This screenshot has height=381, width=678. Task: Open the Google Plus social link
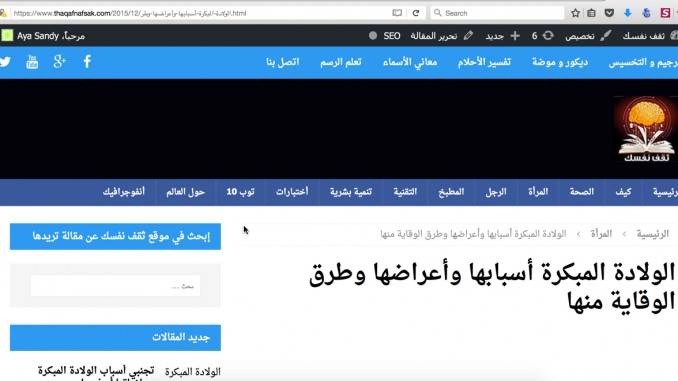point(59,62)
